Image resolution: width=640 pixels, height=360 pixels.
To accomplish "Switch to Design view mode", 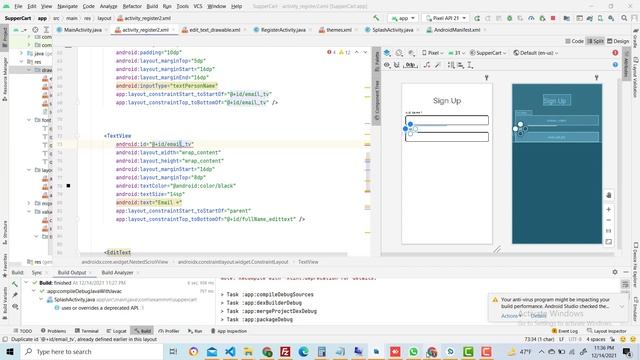I will tap(618, 41).
